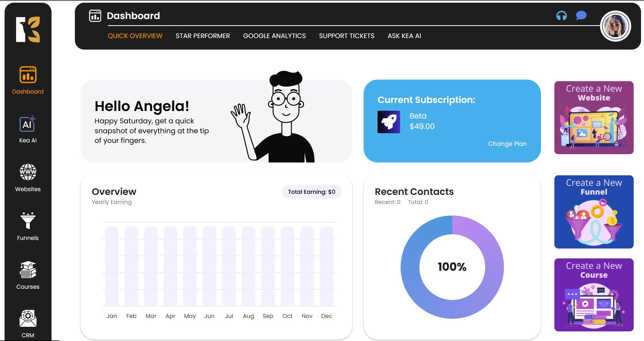The image size is (644, 341).
Task: Open the Support Tickets tab
Action: tap(346, 36)
